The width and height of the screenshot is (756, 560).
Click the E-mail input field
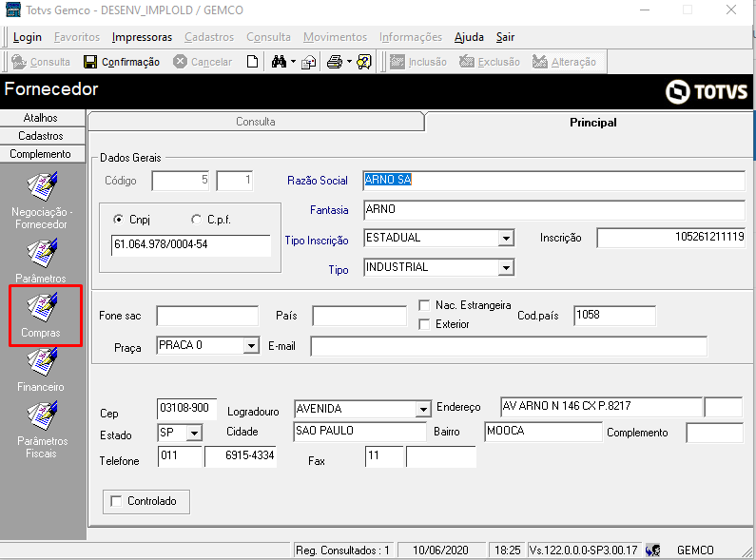509,346
